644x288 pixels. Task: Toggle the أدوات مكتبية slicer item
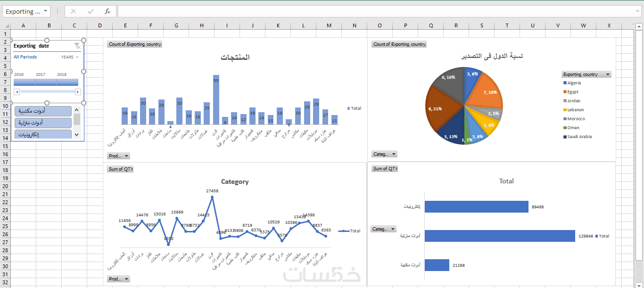[43, 111]
